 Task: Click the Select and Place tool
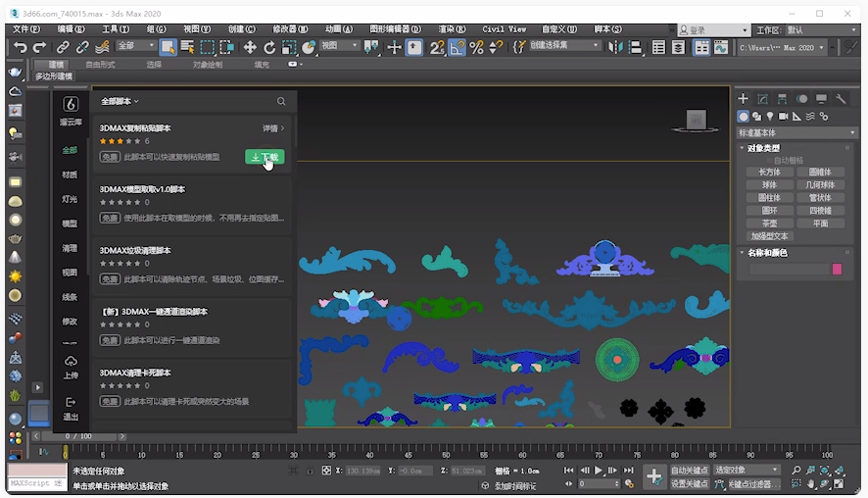[309, 48]
